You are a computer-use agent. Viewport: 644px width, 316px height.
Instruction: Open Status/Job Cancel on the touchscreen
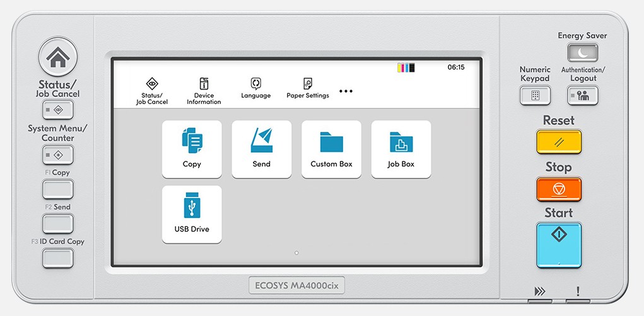pos(152,91)
